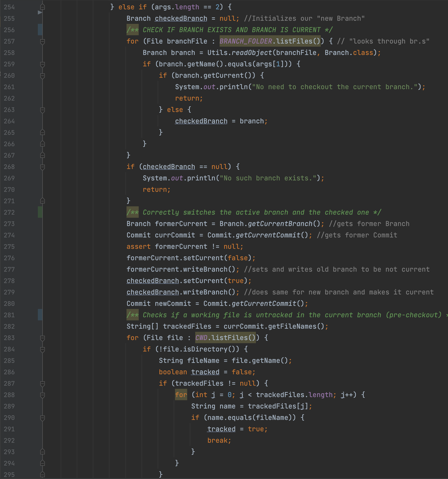Click the green change marker at line 272
Screen dimensions: 448x479
pyautogui.click(x=40, y=212)
